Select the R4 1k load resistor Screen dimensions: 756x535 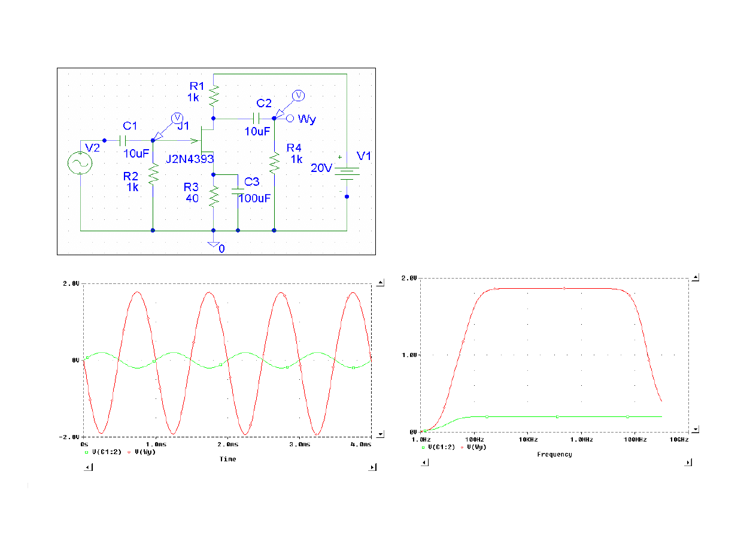click(x=274, y=162)
